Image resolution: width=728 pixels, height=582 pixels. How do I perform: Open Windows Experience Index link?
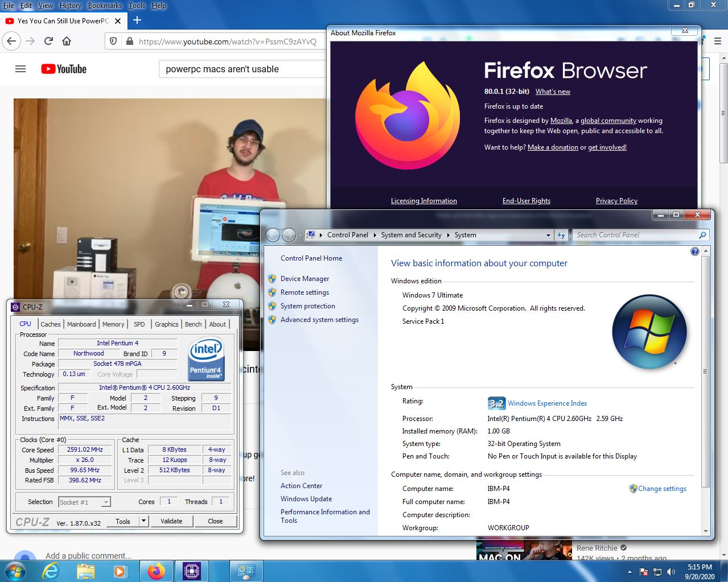pos(547,403)
